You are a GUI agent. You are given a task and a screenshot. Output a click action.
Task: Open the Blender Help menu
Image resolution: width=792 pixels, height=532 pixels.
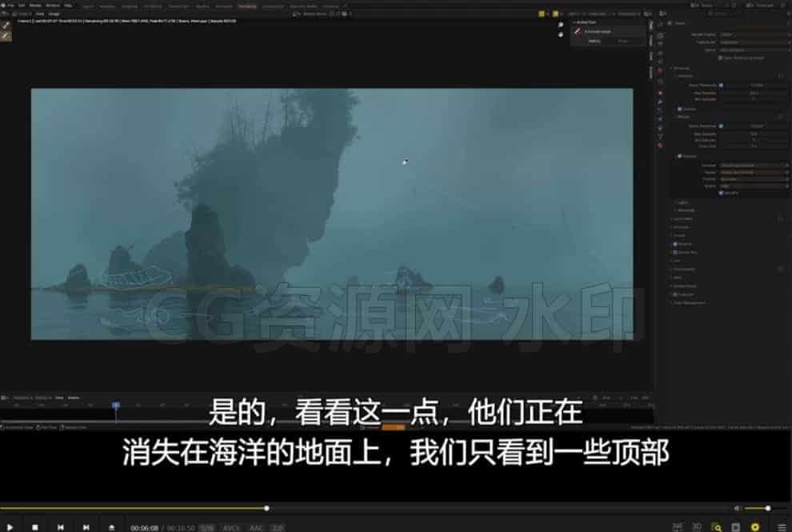coord(67,6)
